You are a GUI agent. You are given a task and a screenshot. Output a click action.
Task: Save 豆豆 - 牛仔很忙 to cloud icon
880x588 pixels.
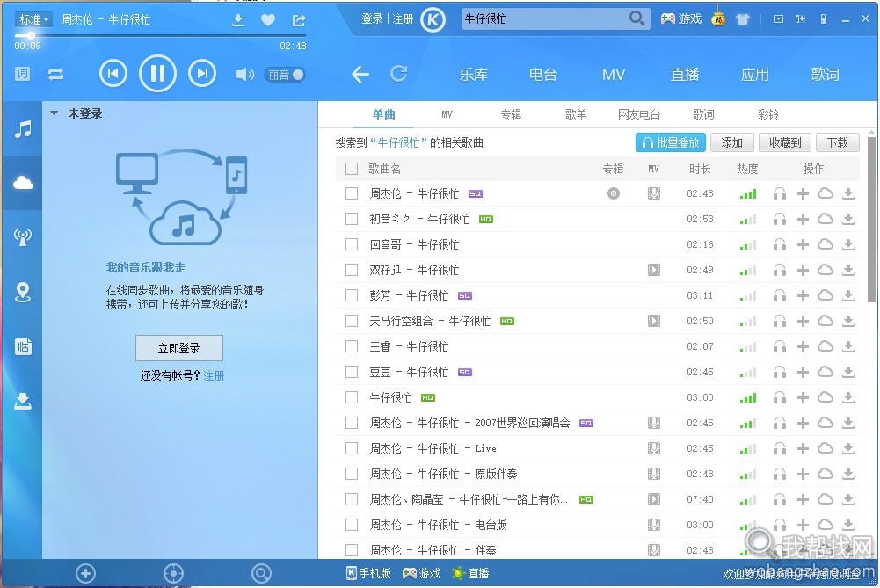coord(825,372)
